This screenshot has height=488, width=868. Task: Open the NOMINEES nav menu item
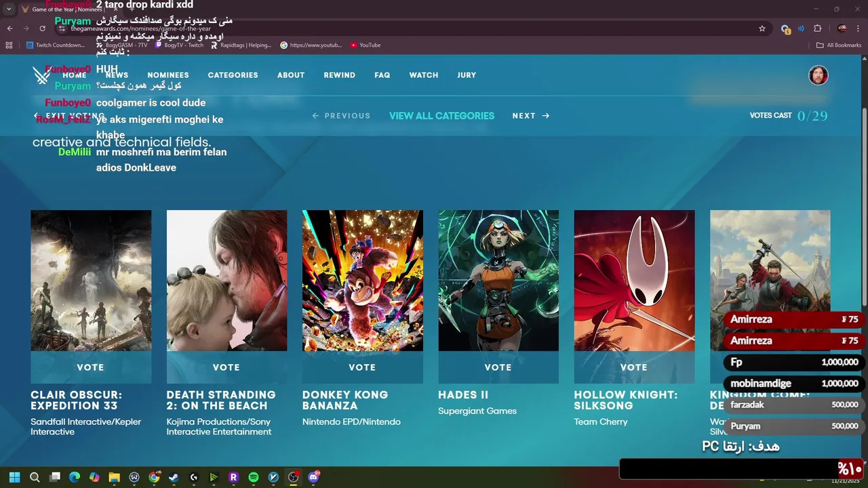tap(168, 75)
